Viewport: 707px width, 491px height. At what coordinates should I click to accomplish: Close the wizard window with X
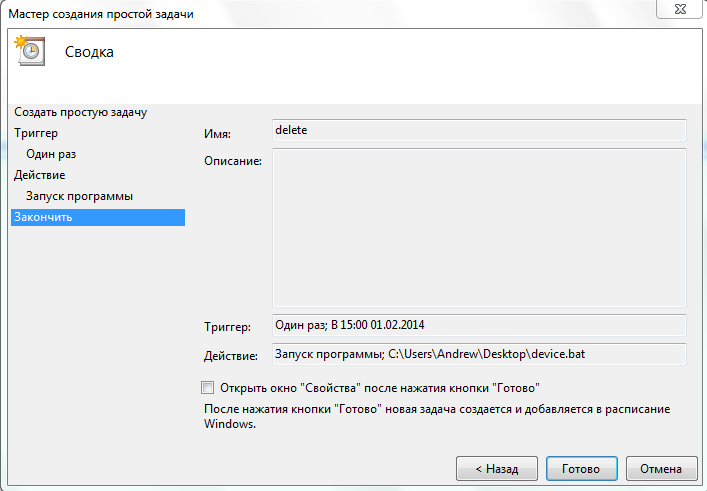tap(680, 9)
